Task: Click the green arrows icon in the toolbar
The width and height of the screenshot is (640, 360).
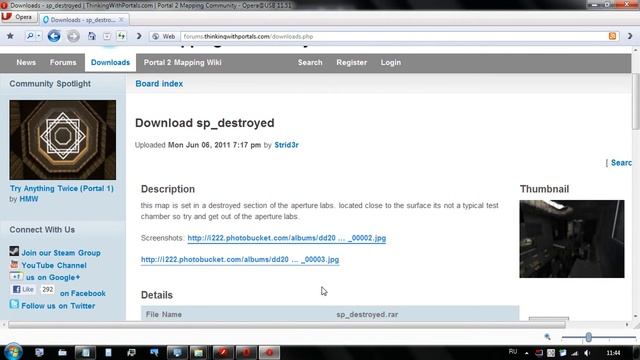Action: (x=122, y=36)
